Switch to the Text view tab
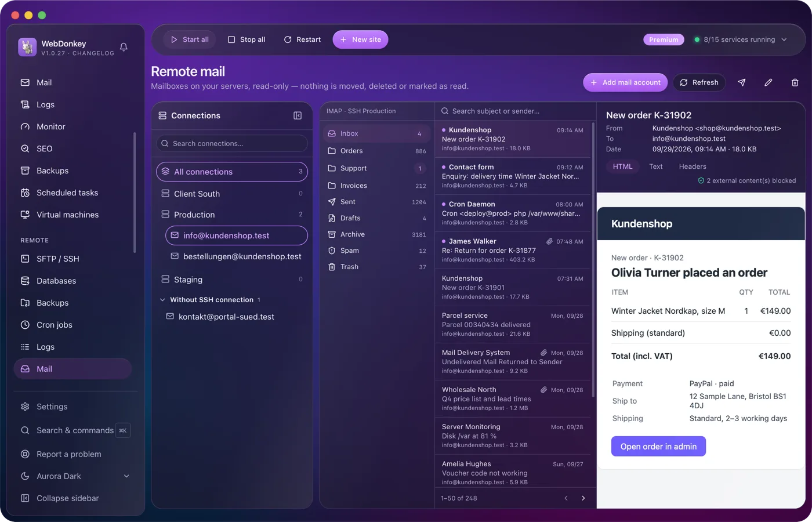812x522 pixels. pyautogui.click(x=655, y=166)
